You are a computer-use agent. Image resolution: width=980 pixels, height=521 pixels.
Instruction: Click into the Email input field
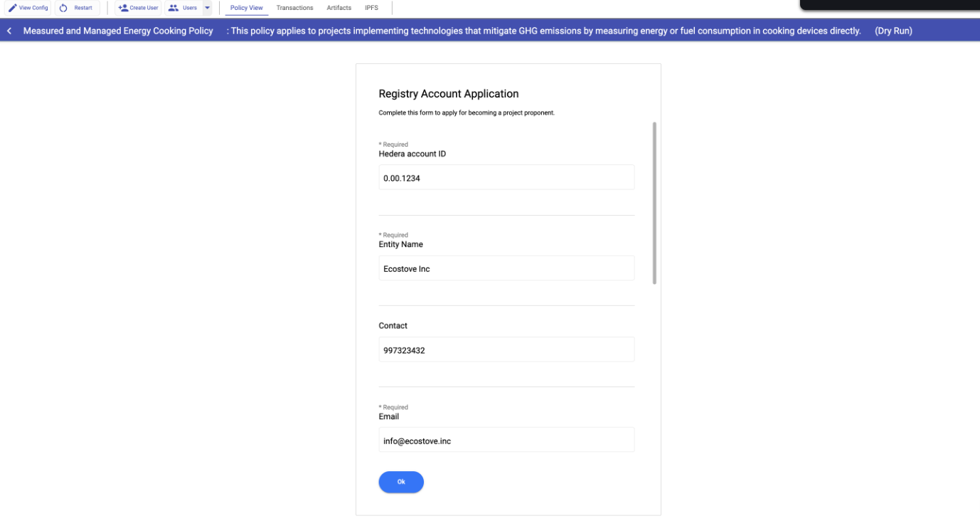click(506, 441)
